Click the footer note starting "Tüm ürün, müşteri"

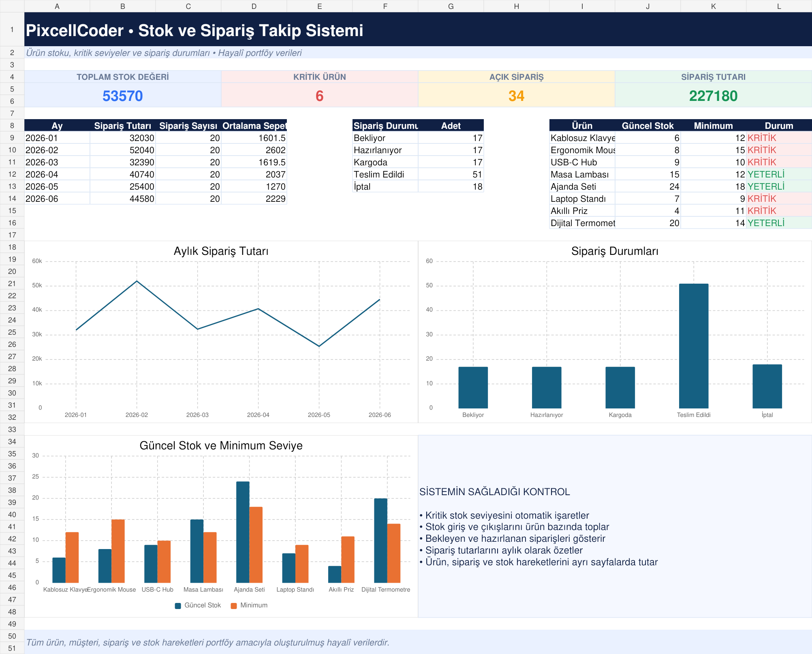[x=207, y=642]
